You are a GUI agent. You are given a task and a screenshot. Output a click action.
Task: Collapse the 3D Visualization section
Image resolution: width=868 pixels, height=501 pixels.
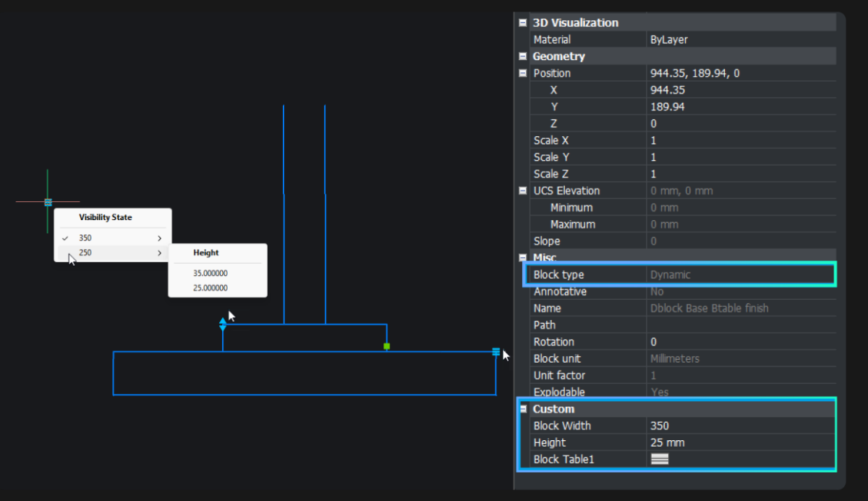(522, 22)
